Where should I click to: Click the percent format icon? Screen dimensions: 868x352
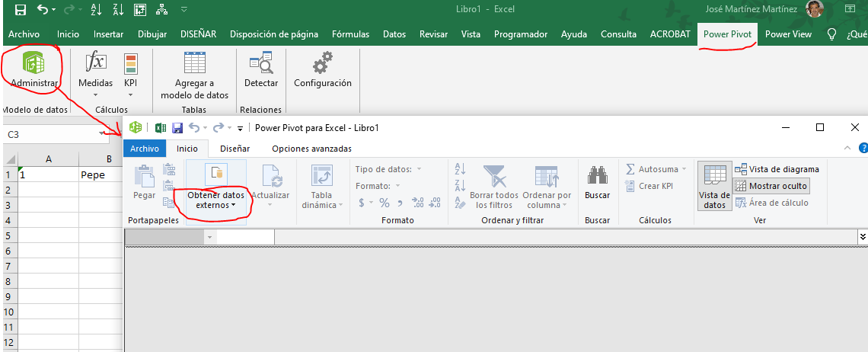[385, 203]
